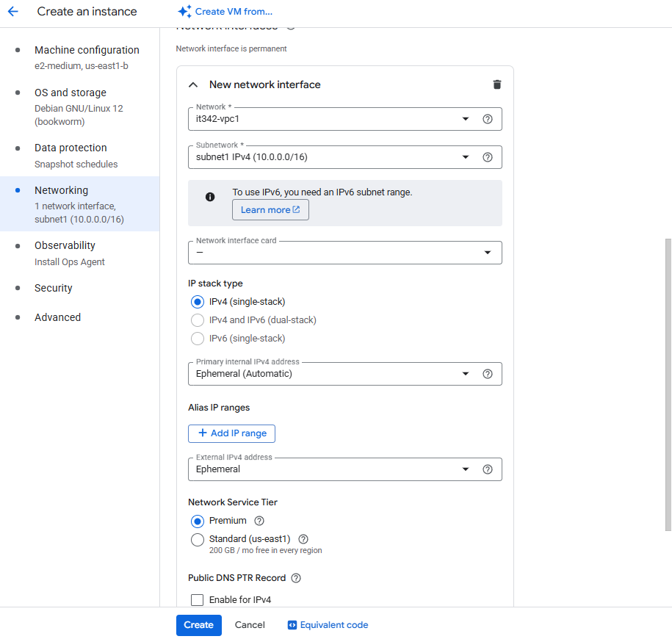Screen dimensions: 672x639
Task: Open help icon for the Subnetwork field
Action: pos(487,157)
